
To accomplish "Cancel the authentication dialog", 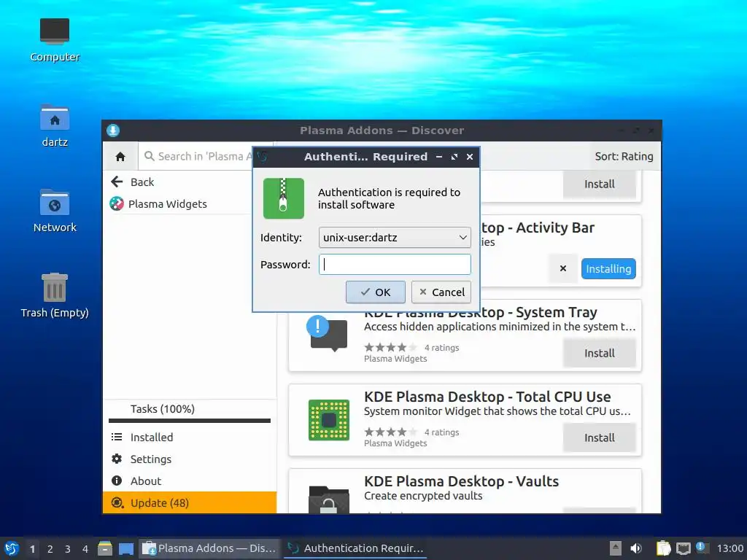I will point(441,292).
